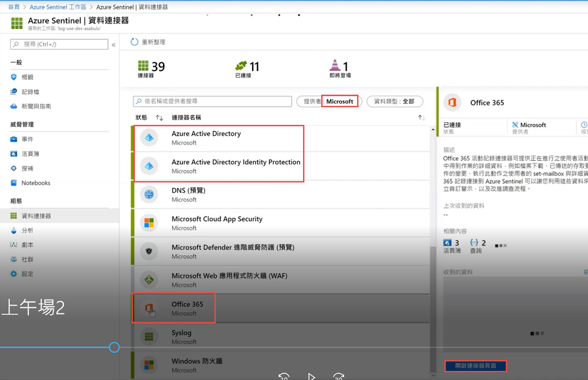
Task: Click the connector search box 依名稱或提供者搜尋
Action: tap(212, 101)
